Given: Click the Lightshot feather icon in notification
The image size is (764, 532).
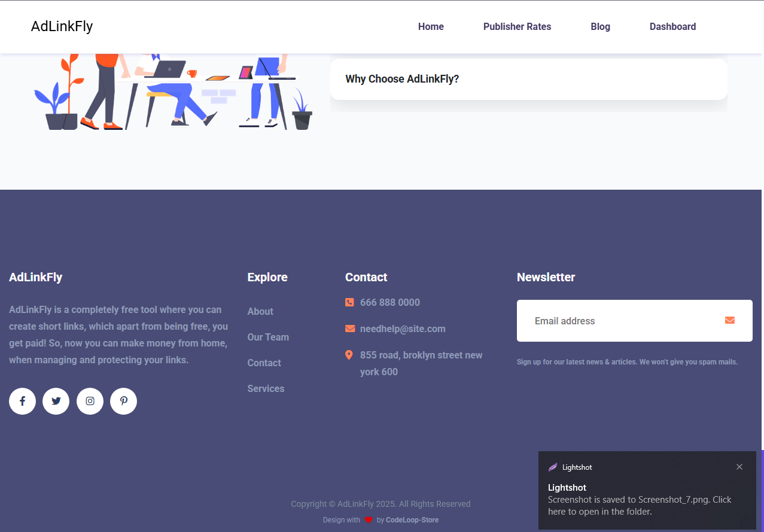Looking at the screenshot, I should pyautogui.click(x=553, y=467).
